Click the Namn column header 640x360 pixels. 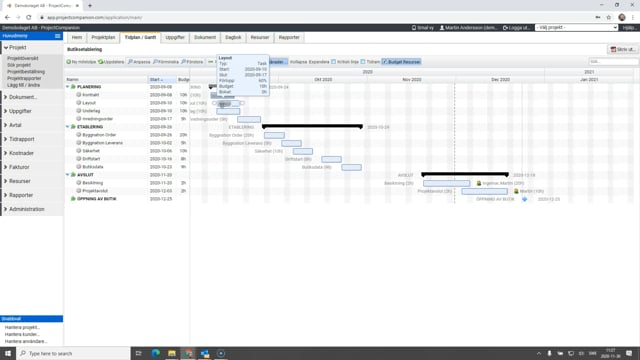click(x=106, y=80)
